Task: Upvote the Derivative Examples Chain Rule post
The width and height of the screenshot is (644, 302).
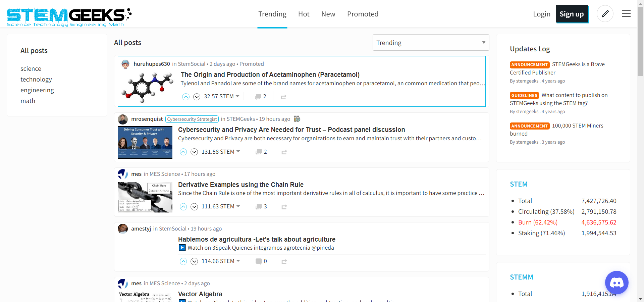Action: (183, 207)
